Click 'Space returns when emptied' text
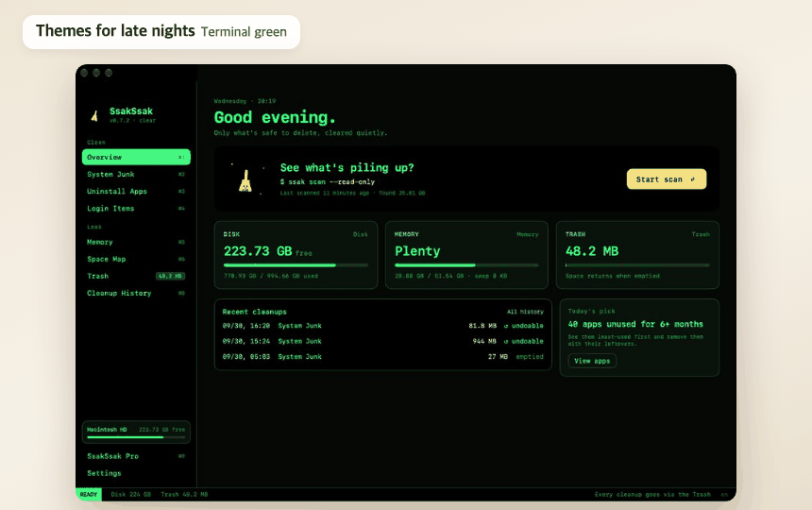Screen dimensions: 812x510 (613, 276)
